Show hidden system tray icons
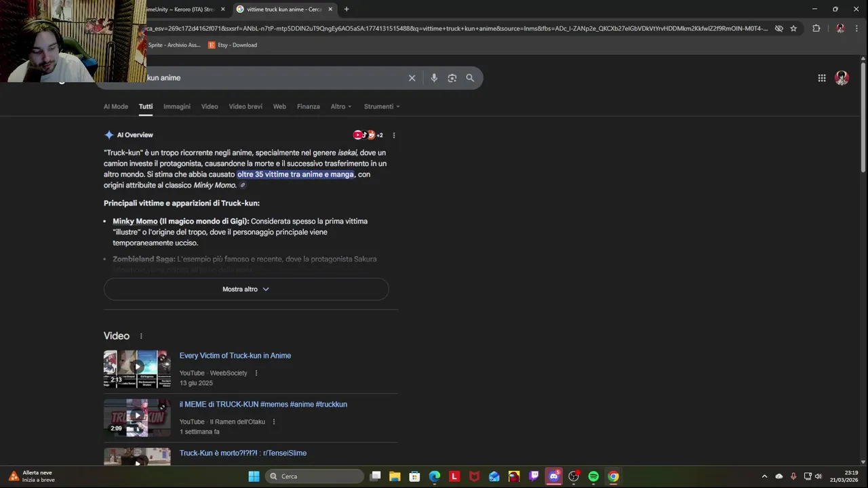Viewport: 868px width, 488px height. 764,476
